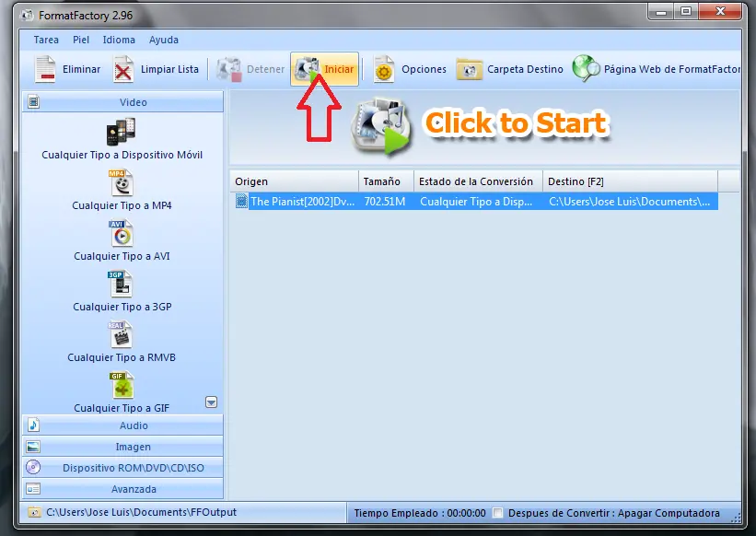This screenshot has height=536, width=756.
Task: Click the FormatFactory title bar app icon
Action: point(28,16)
